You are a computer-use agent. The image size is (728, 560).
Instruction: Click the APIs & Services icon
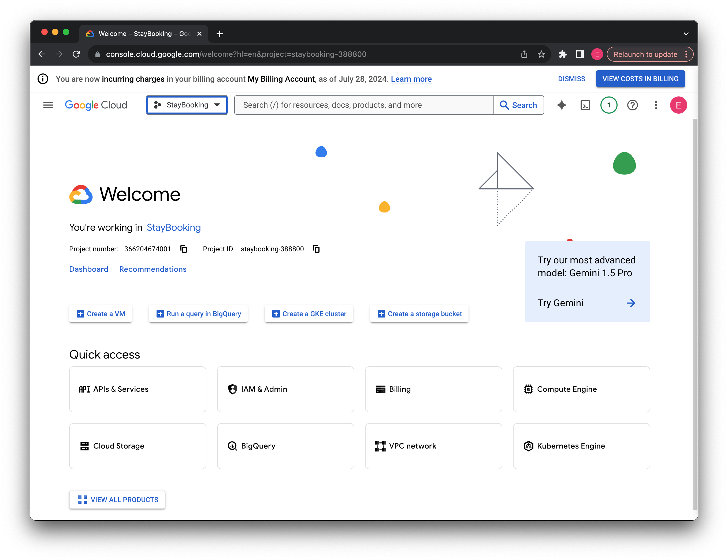coord(85,388)
